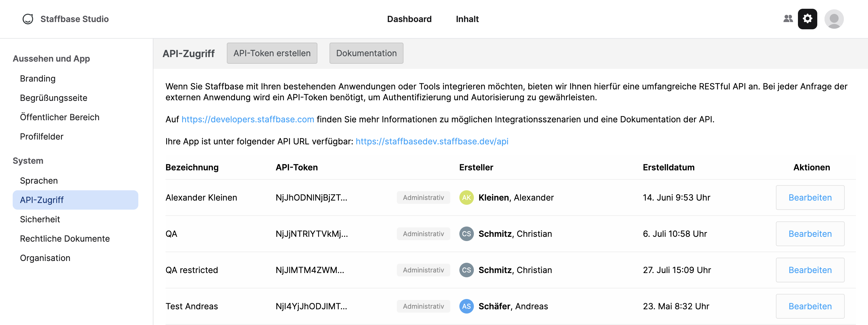Click Administrativ badge in QA row
This screenshot has height=325, width=868.
423,234
